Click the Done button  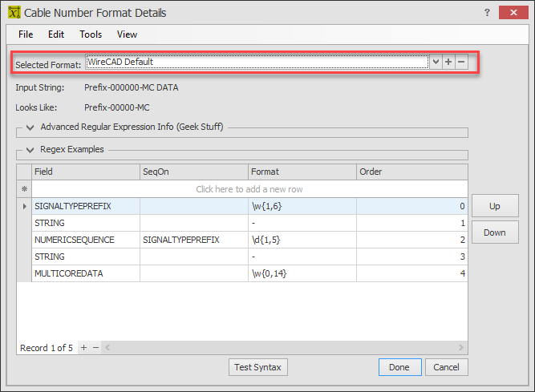(x=400, y=367)
